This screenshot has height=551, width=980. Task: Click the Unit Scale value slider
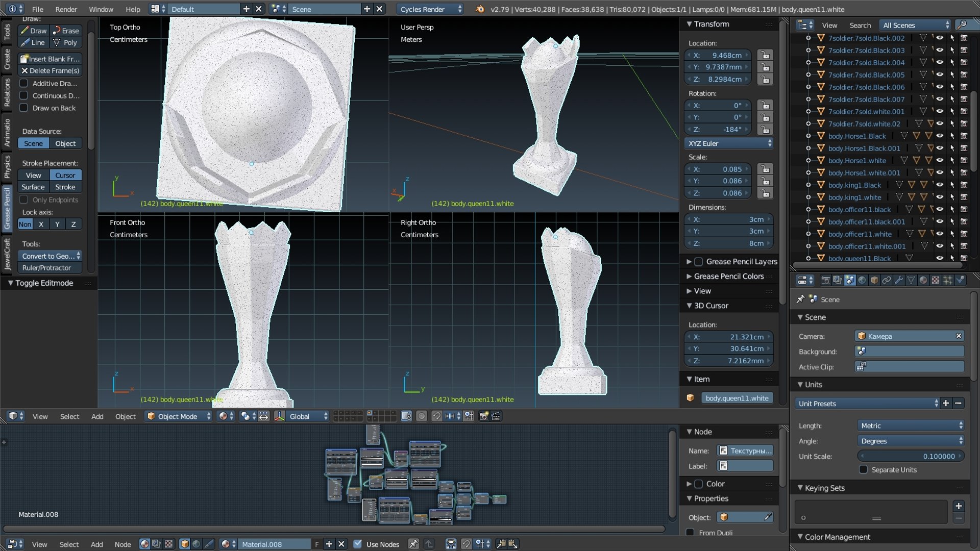pos(911,457)
